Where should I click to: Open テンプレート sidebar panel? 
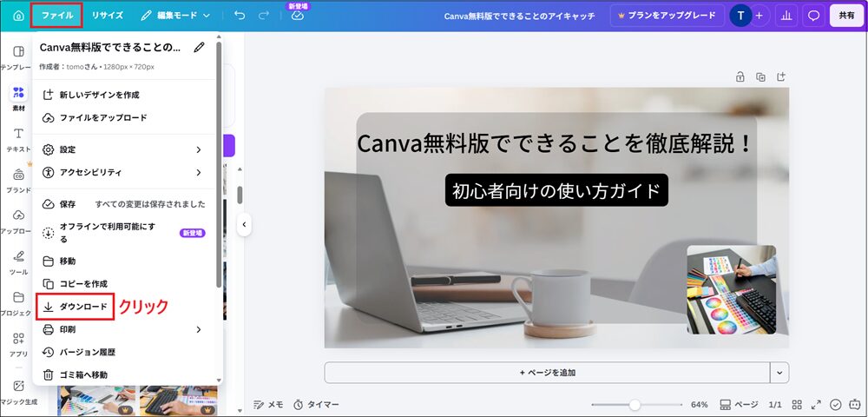[18, 57]
